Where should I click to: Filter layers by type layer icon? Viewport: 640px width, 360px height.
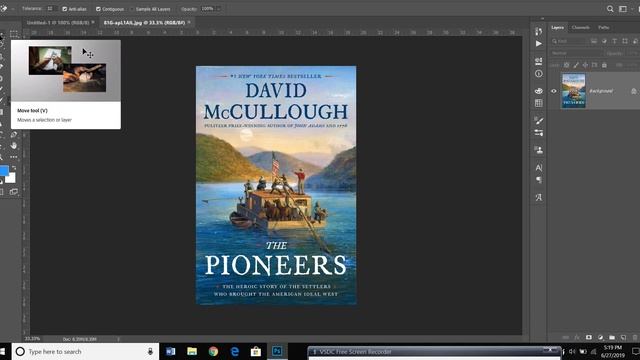614,41
